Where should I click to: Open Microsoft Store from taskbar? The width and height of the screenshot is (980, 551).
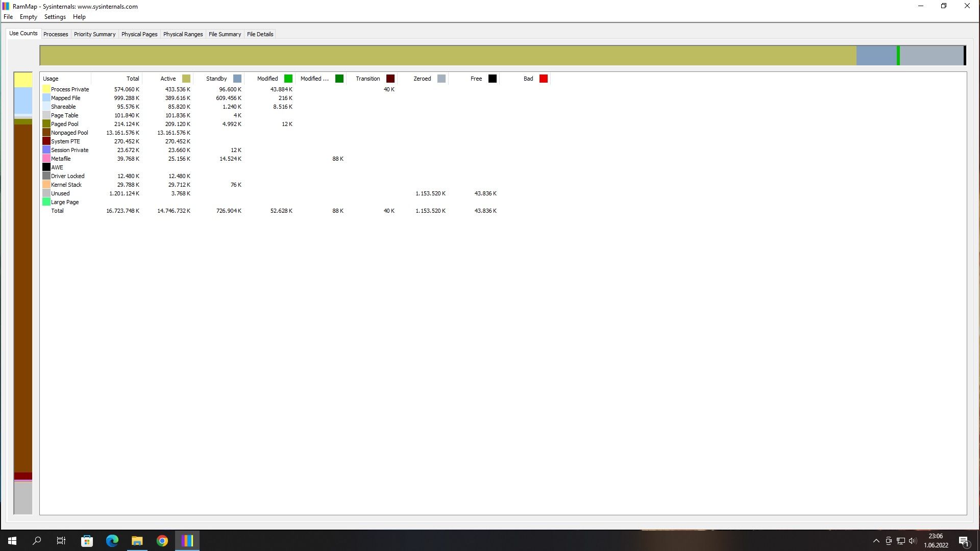click(87, 541)
